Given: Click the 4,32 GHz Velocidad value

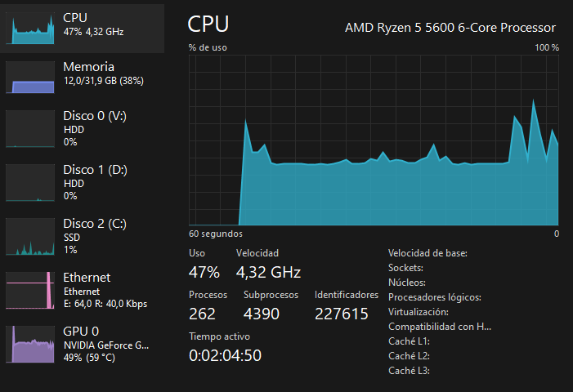Looking at the screenshot, I should [268, 272].
